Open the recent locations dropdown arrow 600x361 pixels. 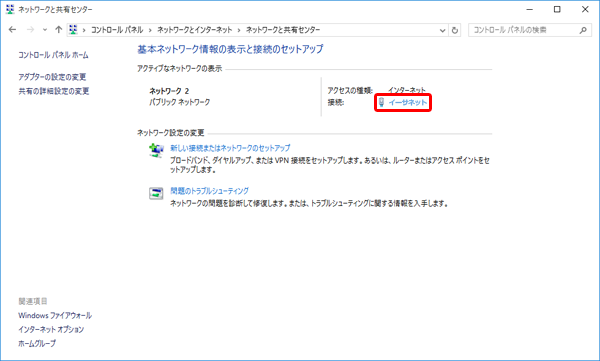tap(45, 30)
